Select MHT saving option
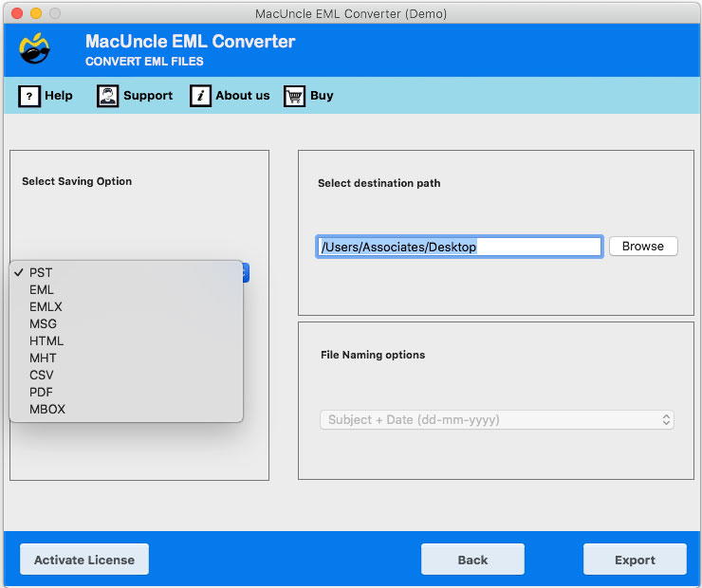This screenshot has width=702, height=588. coord(126,358)
